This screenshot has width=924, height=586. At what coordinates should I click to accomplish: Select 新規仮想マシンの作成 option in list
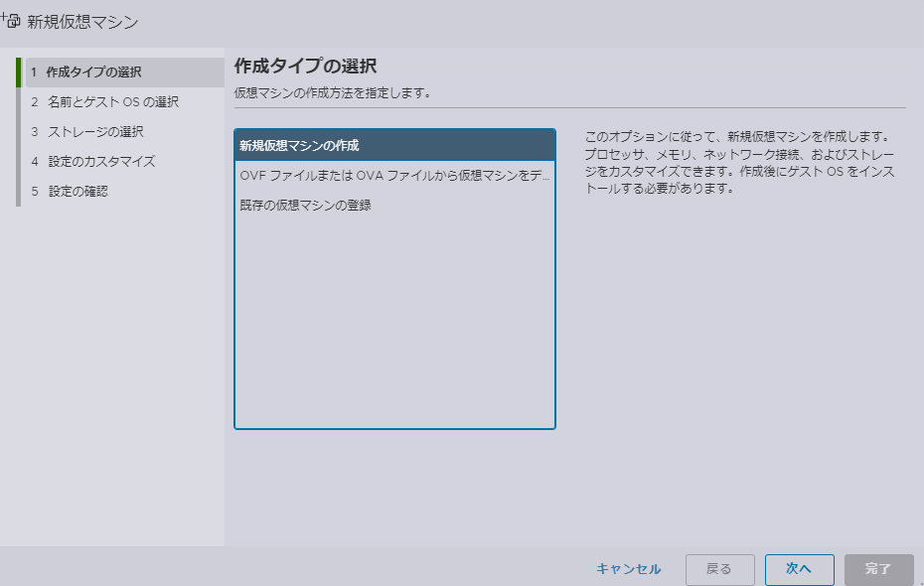pos(394,146)
